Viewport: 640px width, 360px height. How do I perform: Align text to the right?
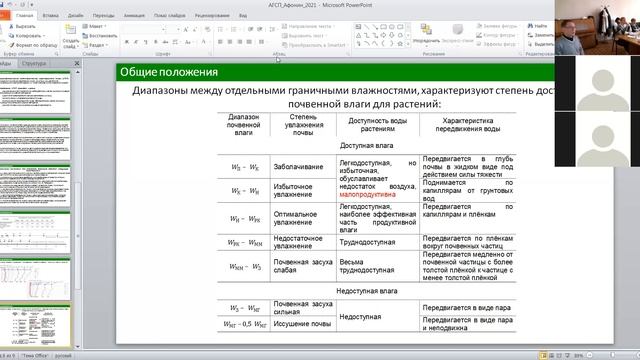[240, 42]
